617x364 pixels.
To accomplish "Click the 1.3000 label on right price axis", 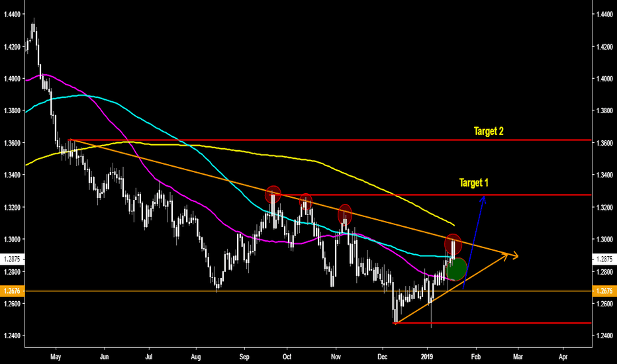I will (x=605, y=240).
